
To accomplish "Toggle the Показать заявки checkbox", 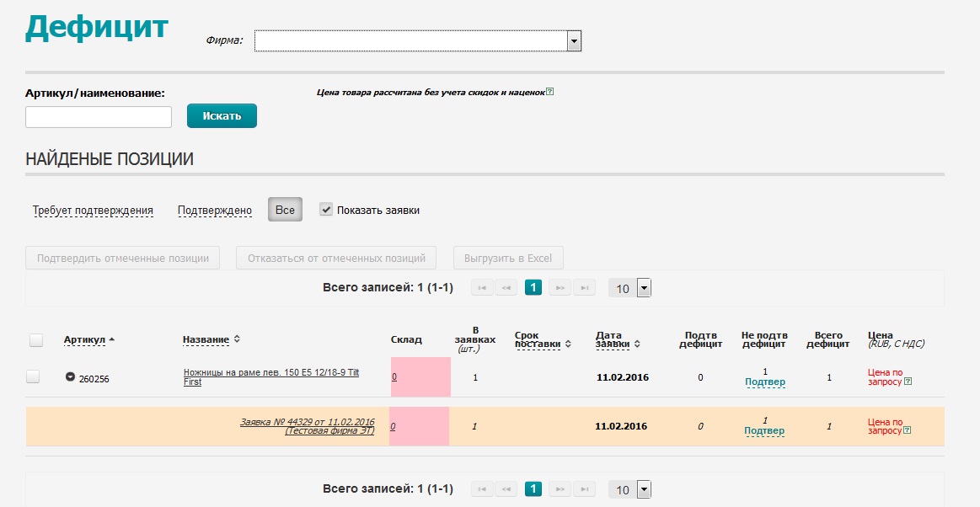I will pos(326,210).
